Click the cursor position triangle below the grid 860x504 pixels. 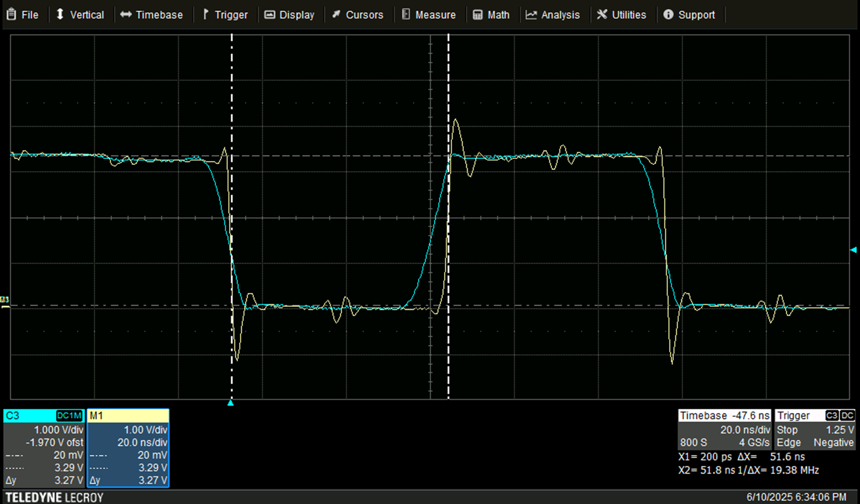(x=231, y=403)
